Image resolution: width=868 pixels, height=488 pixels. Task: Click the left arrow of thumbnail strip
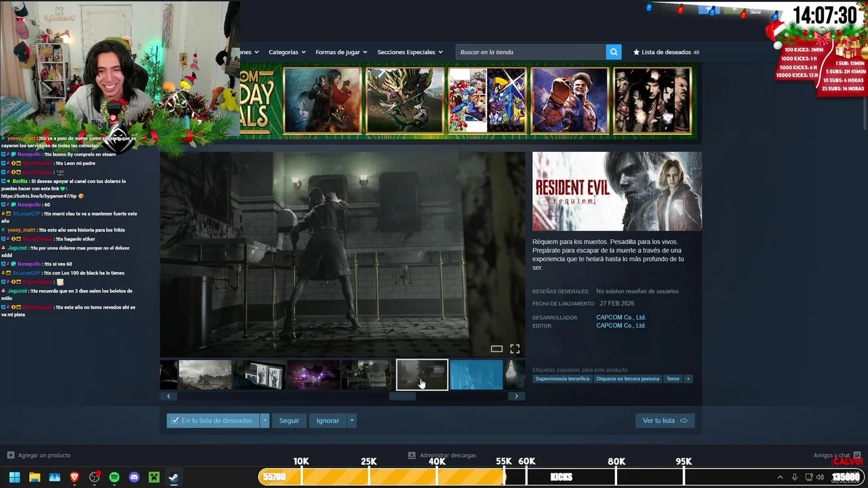pyautogui.click(x=168, y=396)
